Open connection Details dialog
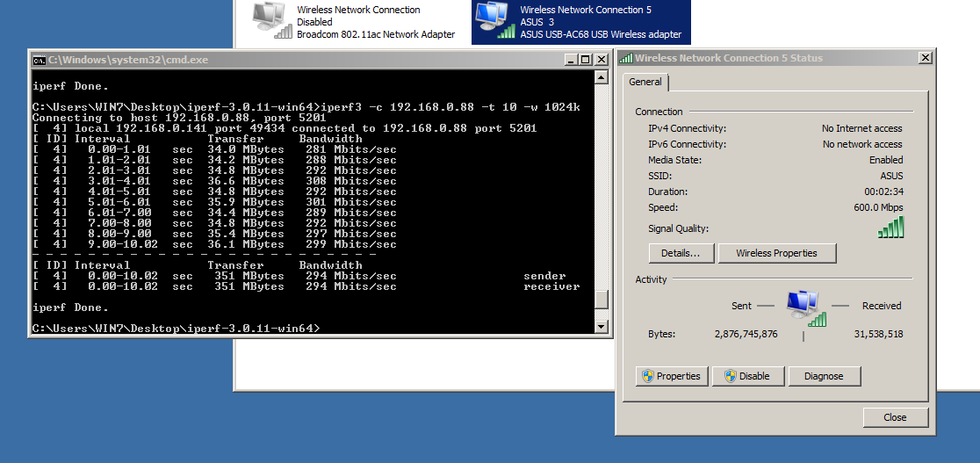 (681, 253)
